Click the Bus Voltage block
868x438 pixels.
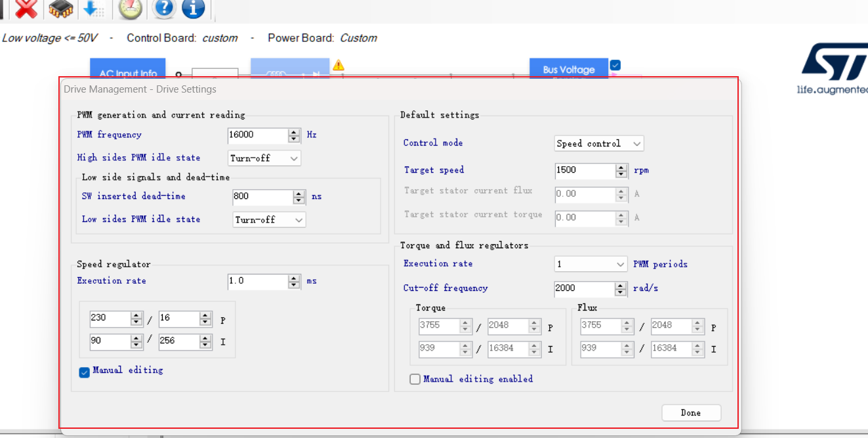(569, 68)
